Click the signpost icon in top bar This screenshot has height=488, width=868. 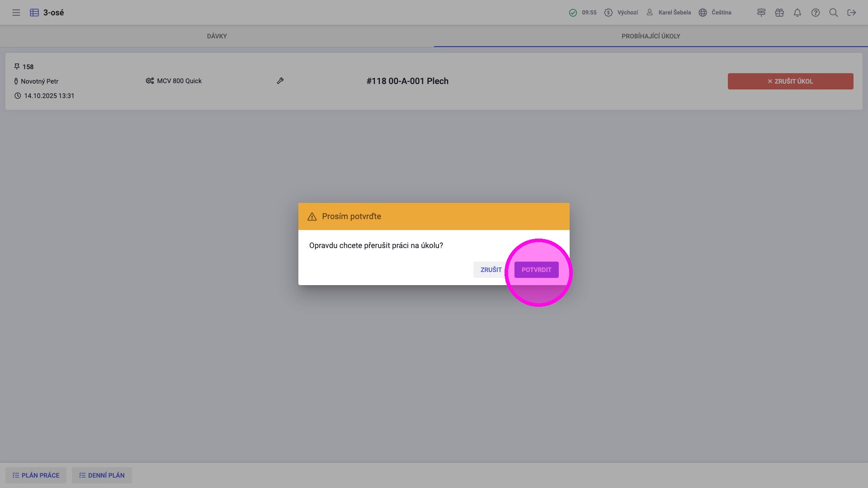point(761,13)
